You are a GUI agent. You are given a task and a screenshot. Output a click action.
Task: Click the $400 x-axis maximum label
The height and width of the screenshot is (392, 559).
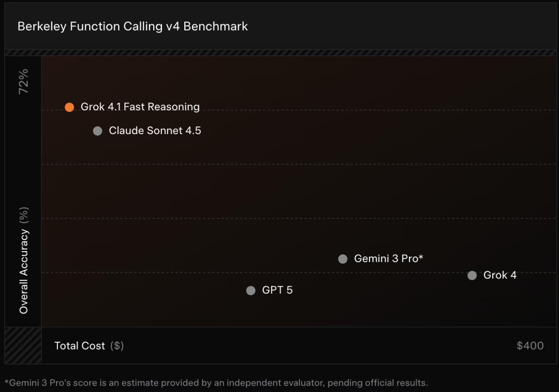pos(529,346)
